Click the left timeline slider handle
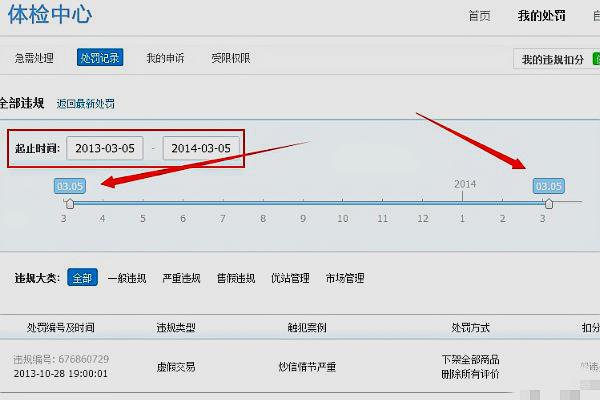This screenshot has height=400, width=600. coord(69,203)
